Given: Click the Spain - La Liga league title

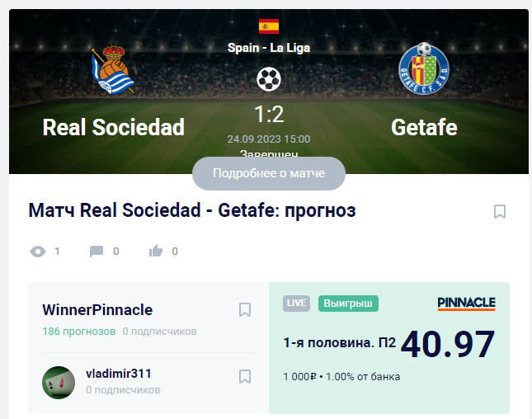Looking at the screenshot, I should click(x=269, y=48).
